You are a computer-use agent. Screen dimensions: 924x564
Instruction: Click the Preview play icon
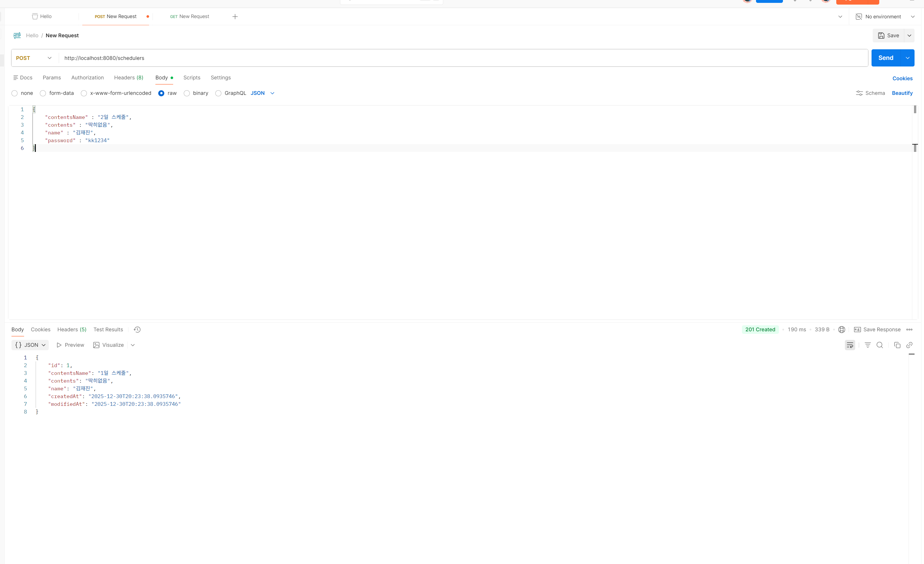[x=59, y=345]
